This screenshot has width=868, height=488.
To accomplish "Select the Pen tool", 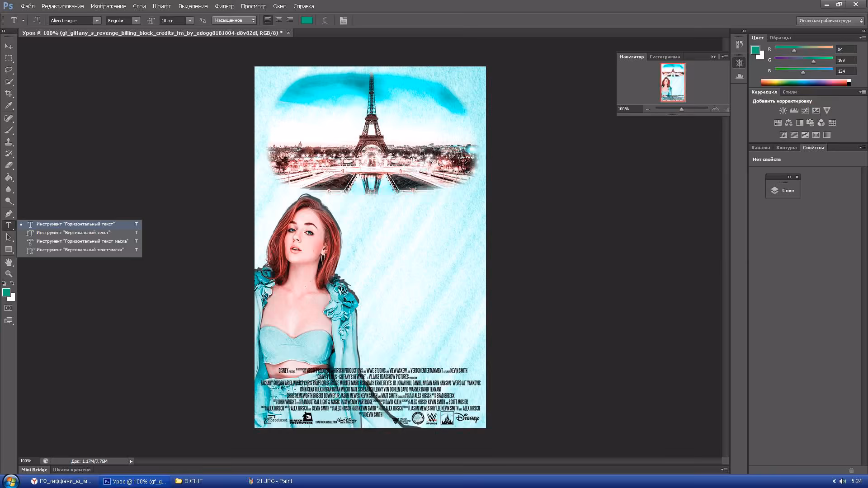I will pos(9,213).
